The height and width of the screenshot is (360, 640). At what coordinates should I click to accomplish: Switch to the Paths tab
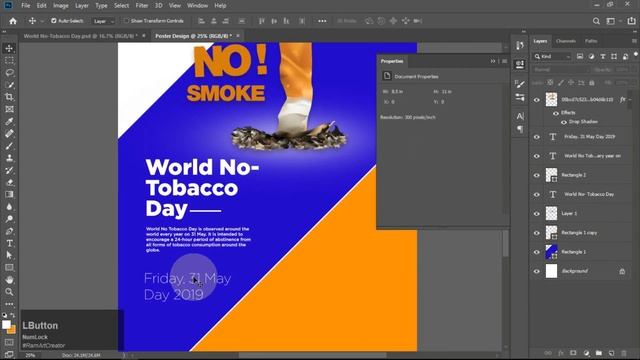point(591,41)
